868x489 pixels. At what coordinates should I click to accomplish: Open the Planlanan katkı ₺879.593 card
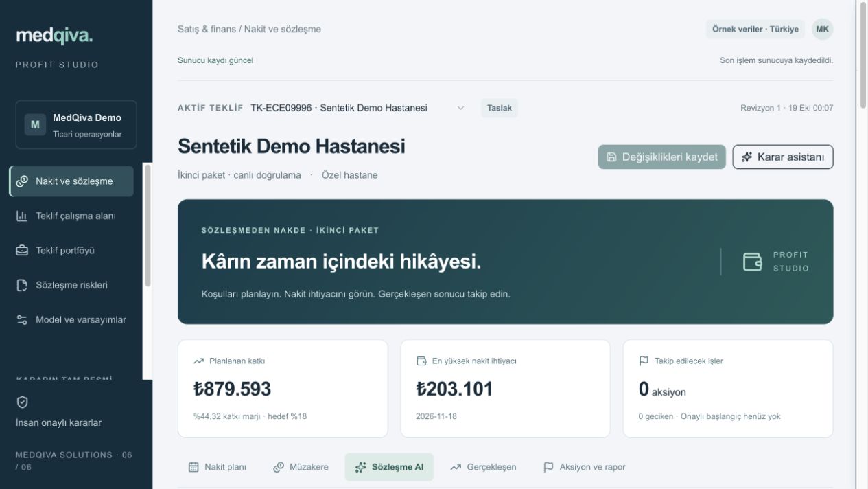pos(283,389)
